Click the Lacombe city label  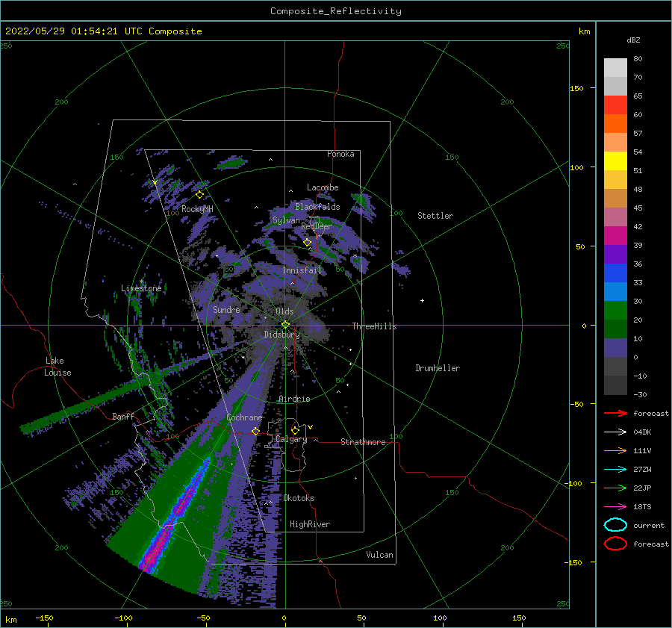click(x=323, y=187)
